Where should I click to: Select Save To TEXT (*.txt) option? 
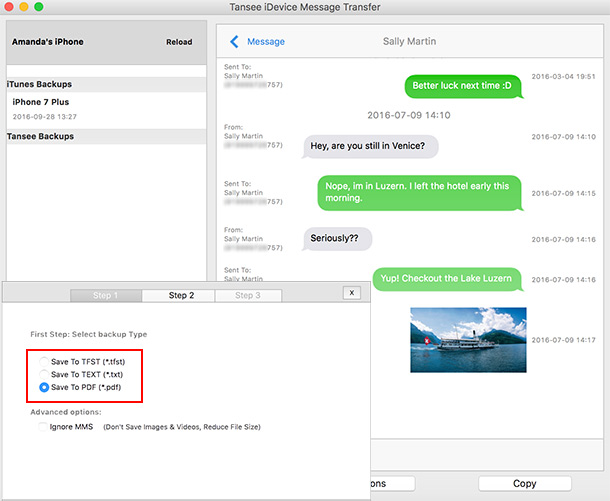click(43, 373)
